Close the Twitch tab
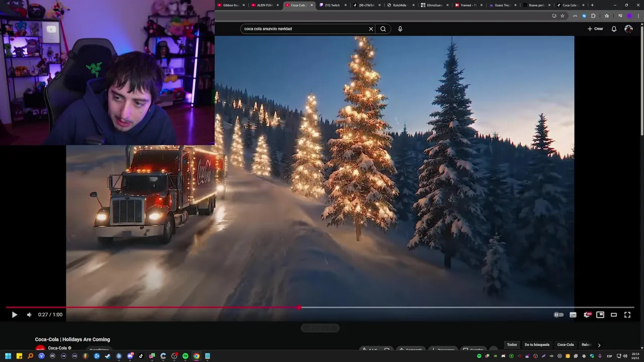 (346, 5)
